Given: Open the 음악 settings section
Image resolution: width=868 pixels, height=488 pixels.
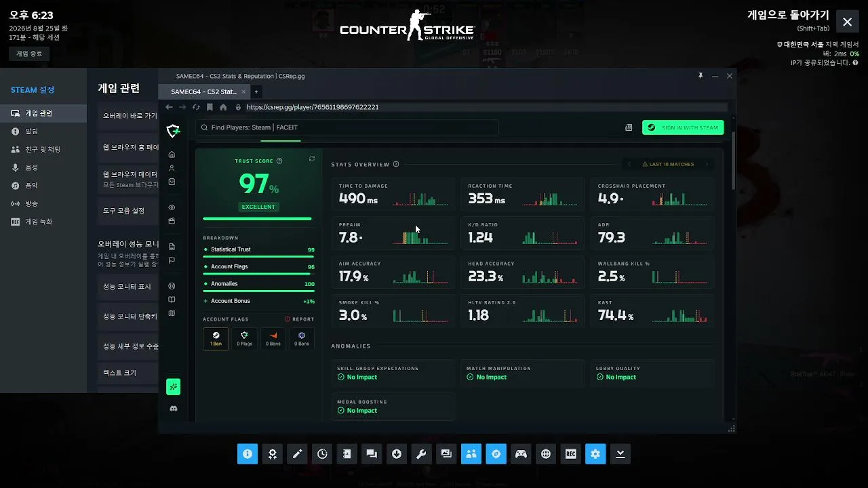Looking at the screenshot, I should [x=43, y=185].
